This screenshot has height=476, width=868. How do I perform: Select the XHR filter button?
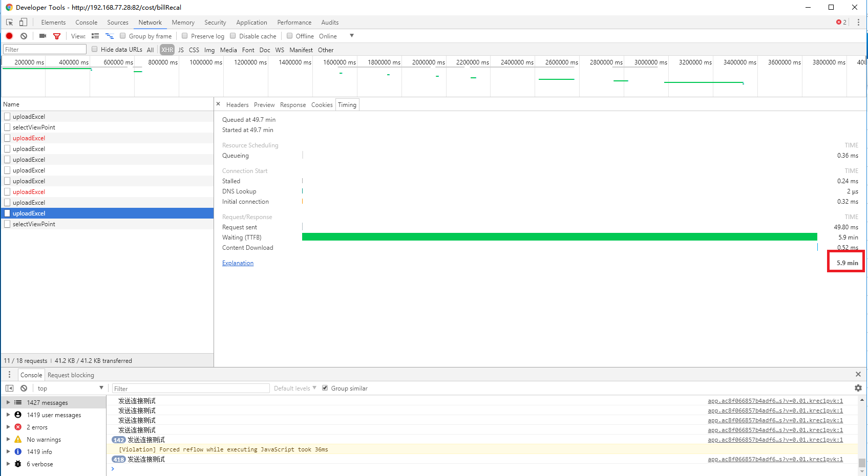(x=167, y=50)
